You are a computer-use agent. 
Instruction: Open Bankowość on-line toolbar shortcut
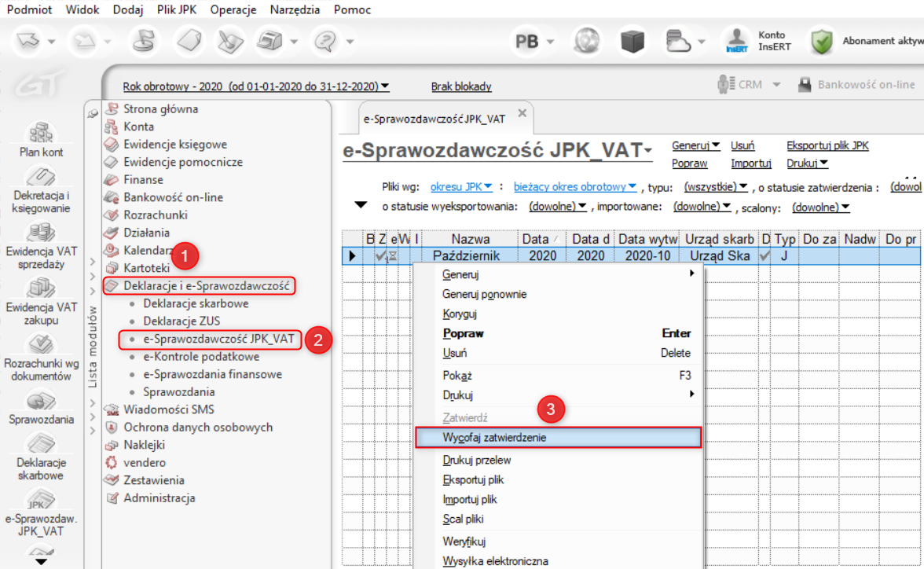(857, 85)
